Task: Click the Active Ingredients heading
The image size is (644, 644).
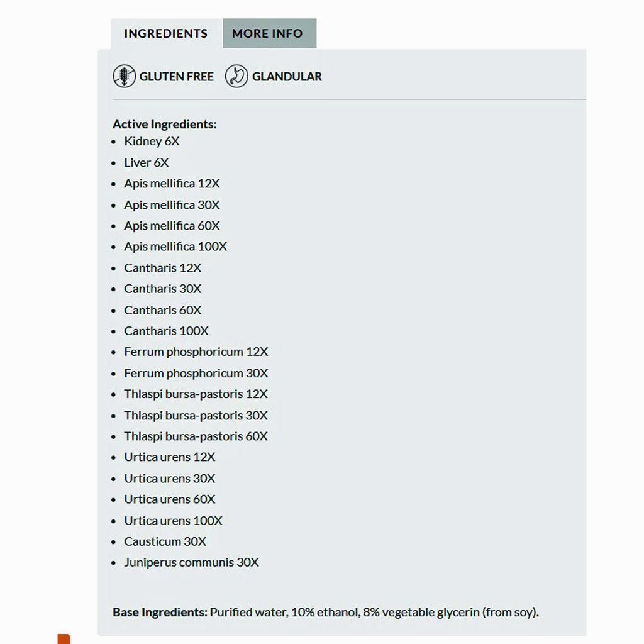Action: pyautogui.click(x=165, y=125)
